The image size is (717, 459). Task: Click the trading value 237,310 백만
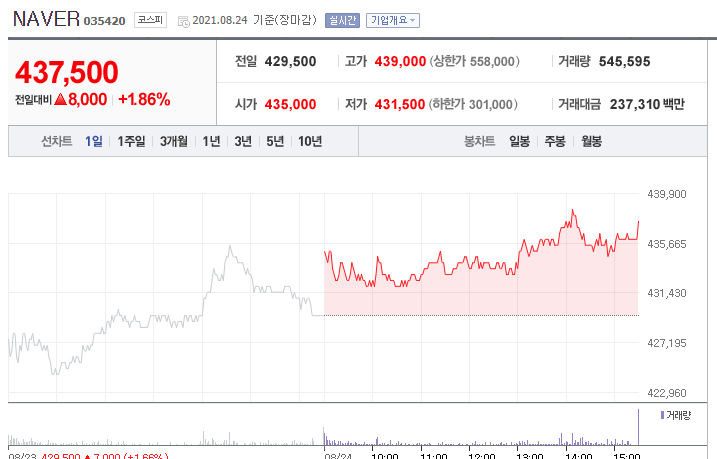coord(647,104)
